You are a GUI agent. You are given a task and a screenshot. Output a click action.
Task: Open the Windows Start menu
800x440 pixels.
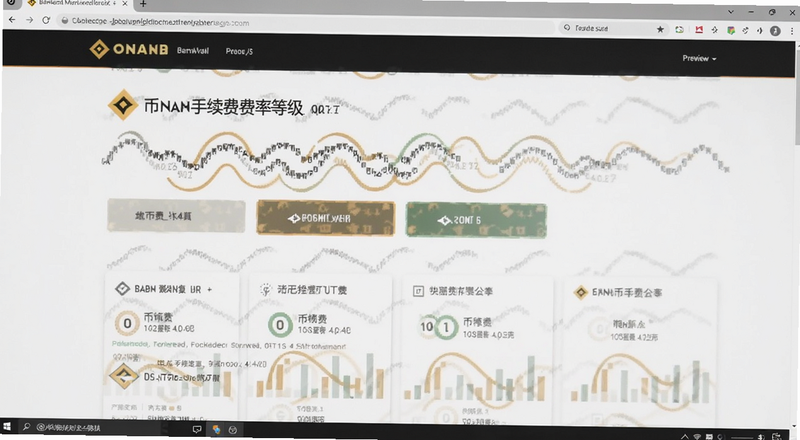7,426
